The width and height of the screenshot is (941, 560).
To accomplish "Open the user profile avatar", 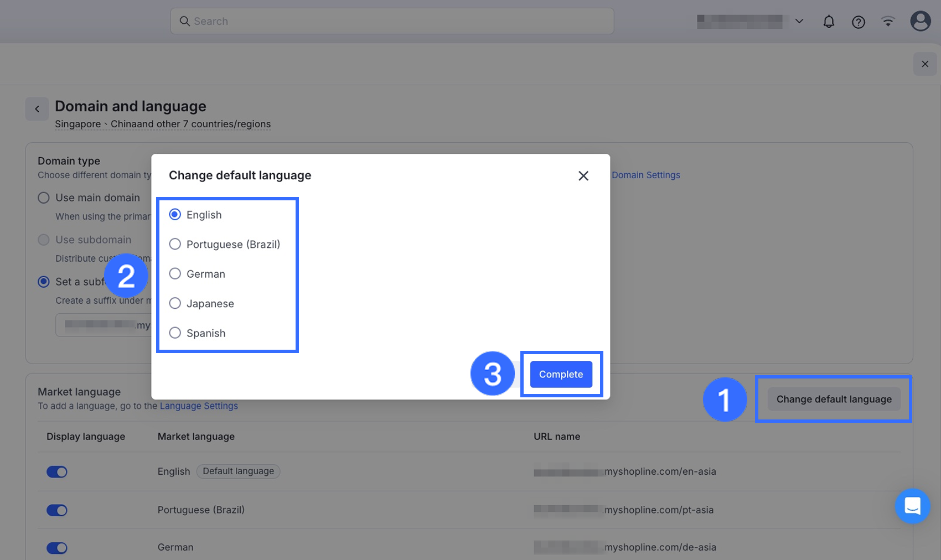I will tap(920, 21).
